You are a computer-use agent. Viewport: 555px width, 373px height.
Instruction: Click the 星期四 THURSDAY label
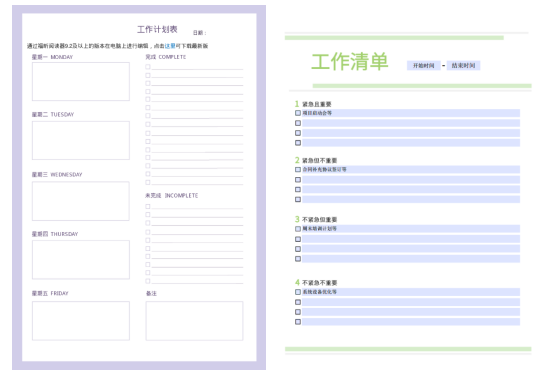(x=55, y=234)
